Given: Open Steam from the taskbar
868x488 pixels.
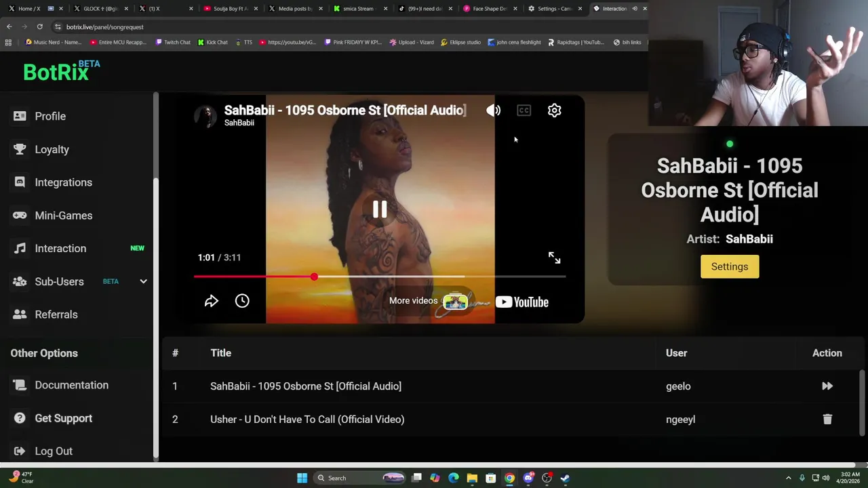Looking at the screenshot, I should pyautogui.click(x=565, y=478).
